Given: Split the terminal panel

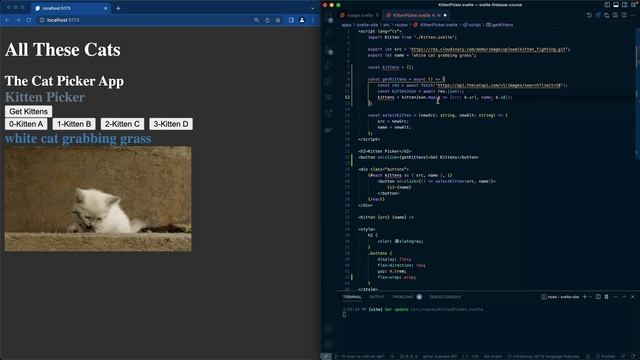Looking at the screenshot, I should pyautogui.click(x=598, y=297).
